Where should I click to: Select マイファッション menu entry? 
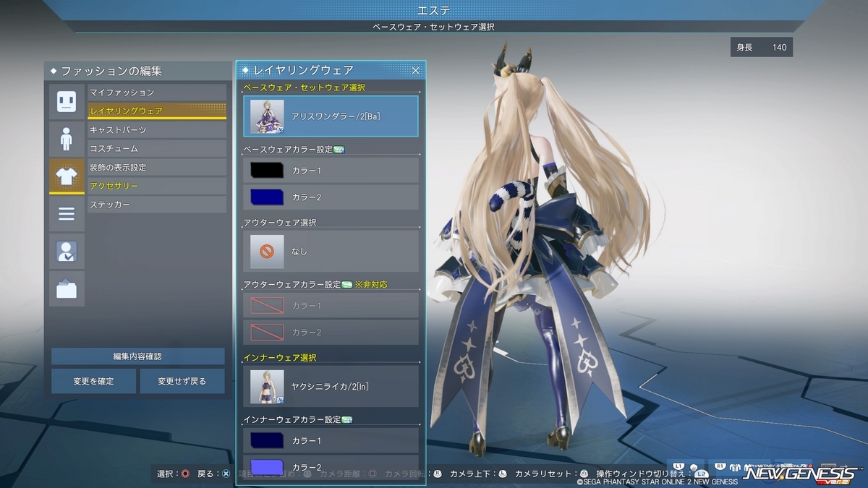coord(157,93)
